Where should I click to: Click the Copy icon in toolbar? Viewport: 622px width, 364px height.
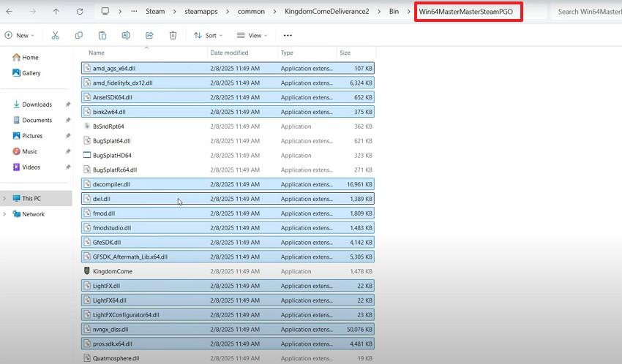coord(78,35)
